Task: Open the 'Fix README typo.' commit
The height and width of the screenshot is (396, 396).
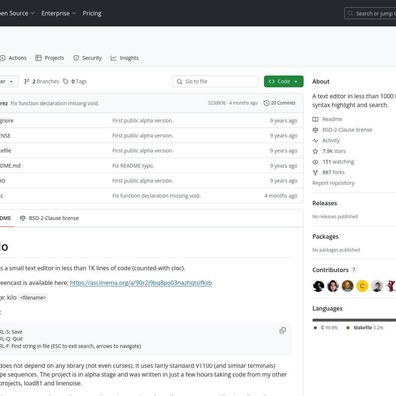Action: (133, 166)
